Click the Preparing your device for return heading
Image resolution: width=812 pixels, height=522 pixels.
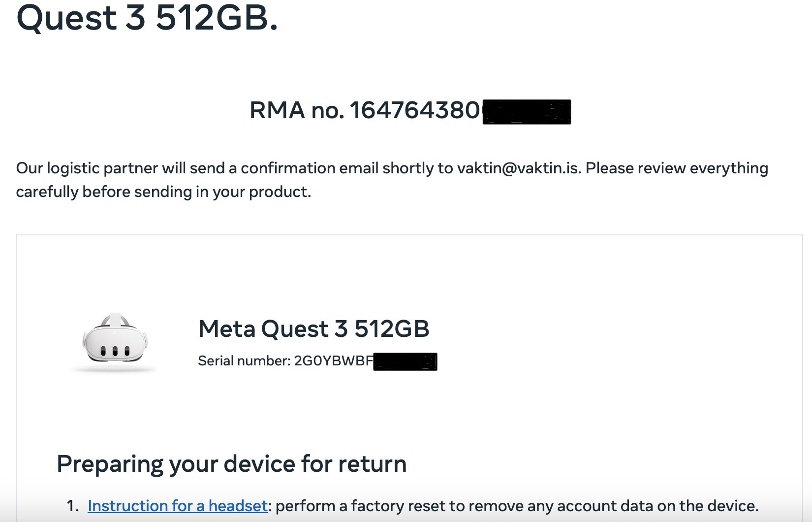click(x=231, y=464)
